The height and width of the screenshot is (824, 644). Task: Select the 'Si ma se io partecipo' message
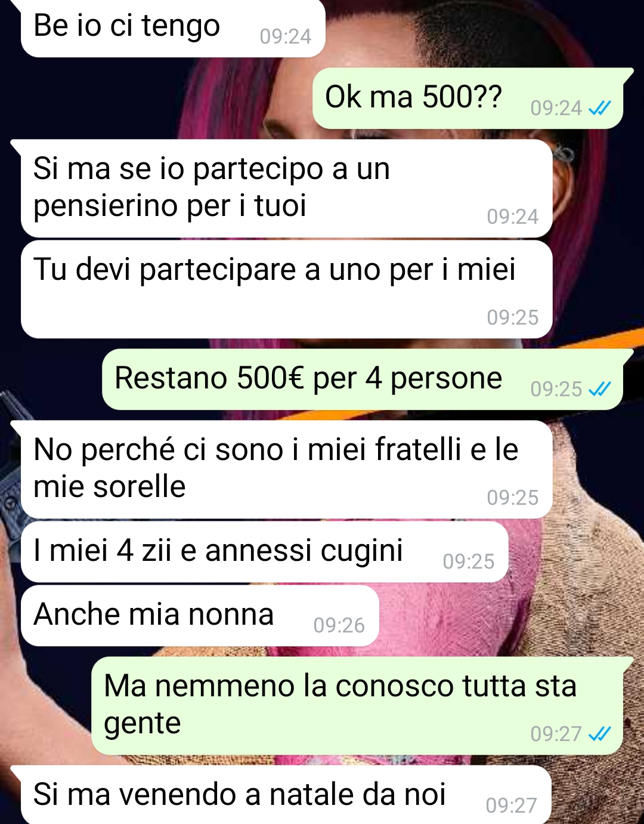click(x=286, y=189)
